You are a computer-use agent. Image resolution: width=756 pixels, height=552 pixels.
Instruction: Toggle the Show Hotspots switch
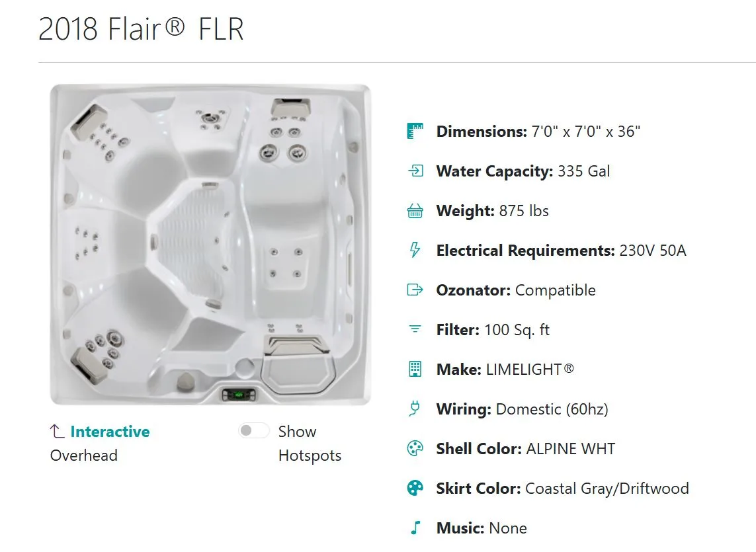pos(253,430)
